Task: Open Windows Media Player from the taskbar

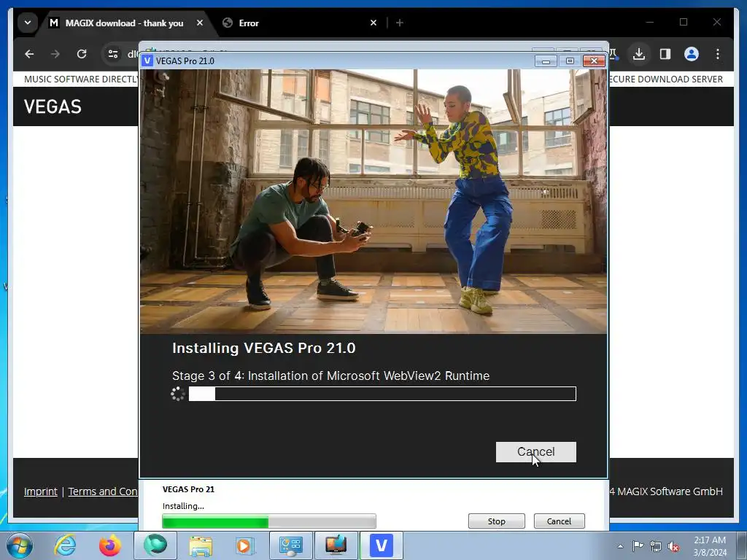Action: pyautogui.click(x=245, y=545)
